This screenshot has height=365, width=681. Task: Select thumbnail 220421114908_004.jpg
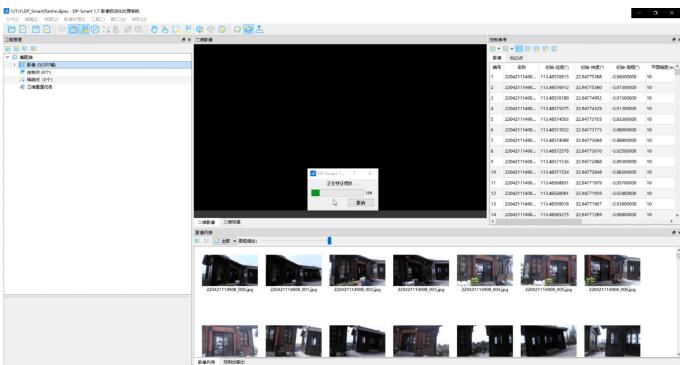pyautogui.click(x=485, y=273)
